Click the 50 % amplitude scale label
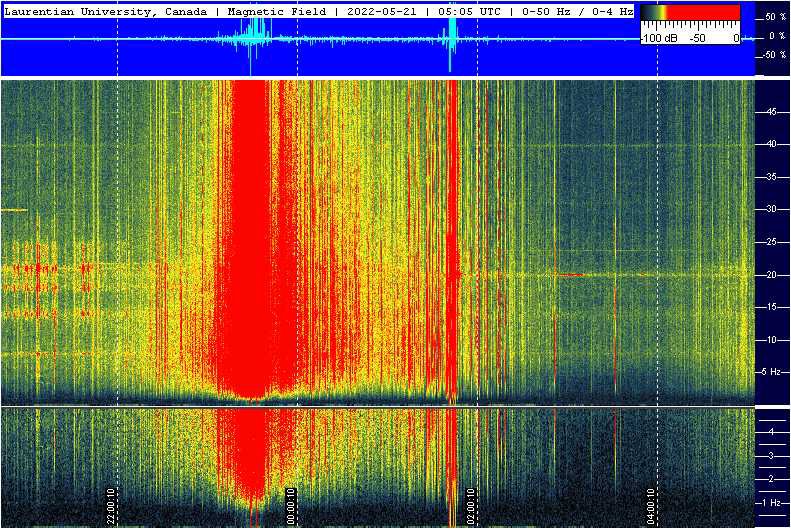This screenshot has height=529, width=791. pyautogui.click(x=775, y=18)
